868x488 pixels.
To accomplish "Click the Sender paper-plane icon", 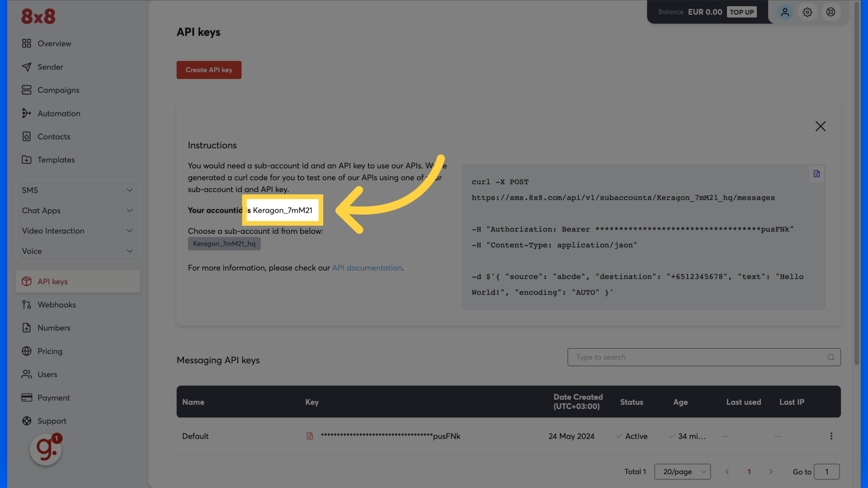I will 27,67.
